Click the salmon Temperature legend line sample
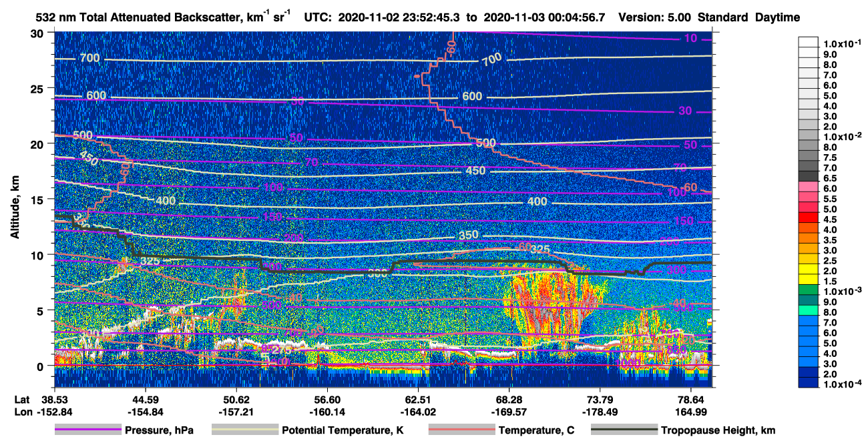This screenshot has height=445, width=868. [461, 430]
